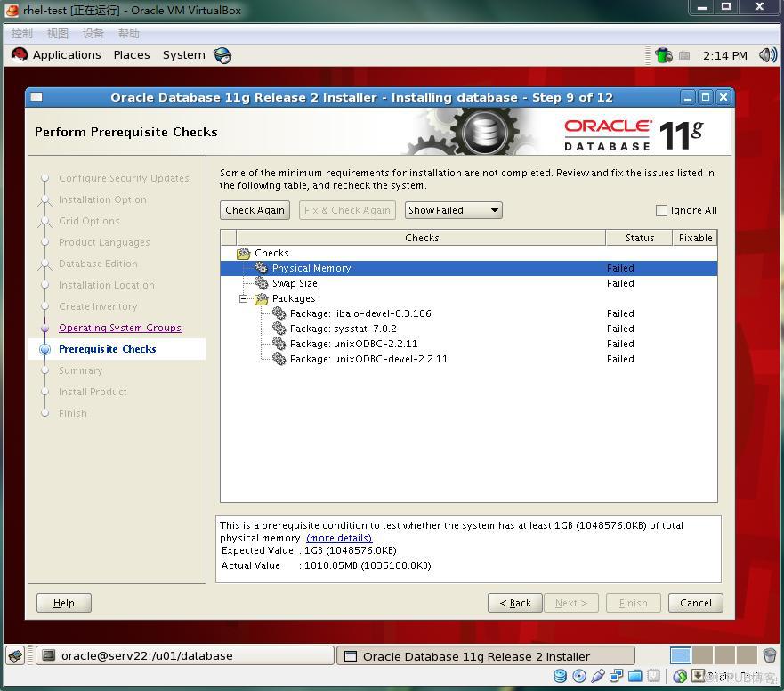Collapse the Packages tree node

pos(244,298)
